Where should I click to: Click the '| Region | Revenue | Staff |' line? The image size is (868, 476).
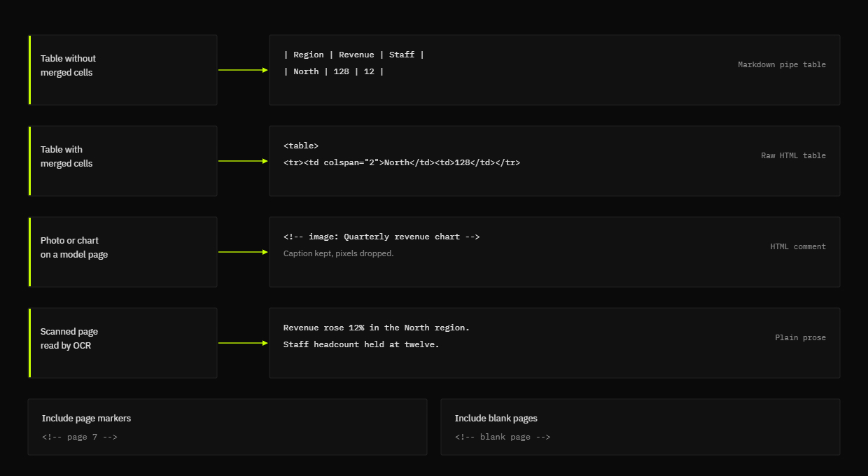coord(353,55)
